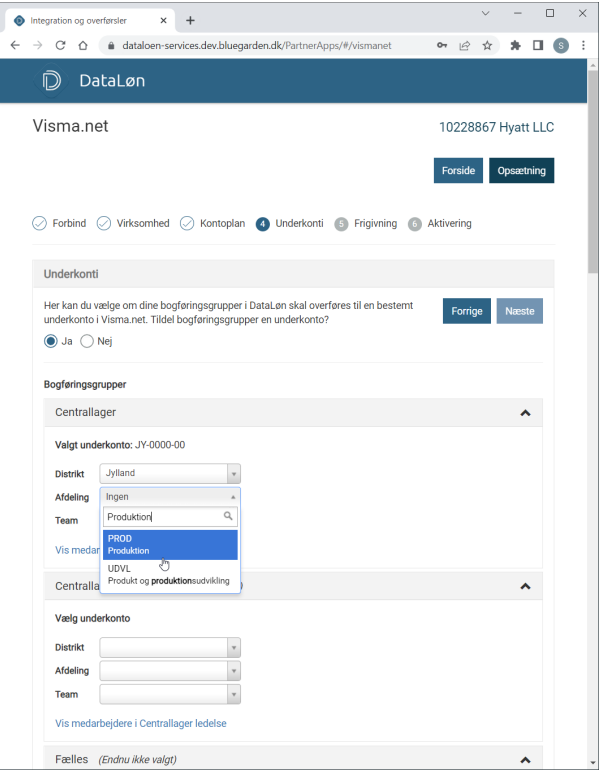The width and height of the screenshot is (600, 770).
Task: Click the padlock site info icon
Action: coord(111,46)
